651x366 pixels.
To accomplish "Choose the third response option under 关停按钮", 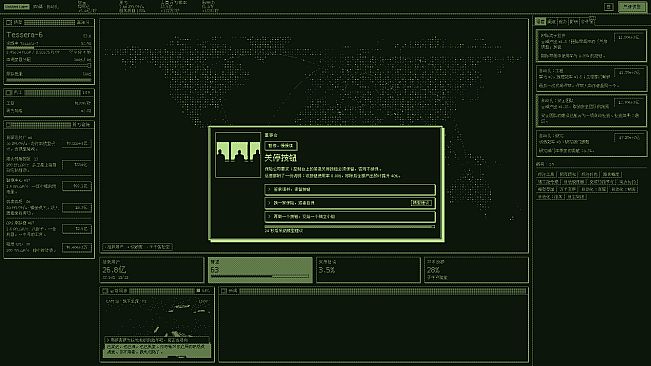I will pos(350,216).
